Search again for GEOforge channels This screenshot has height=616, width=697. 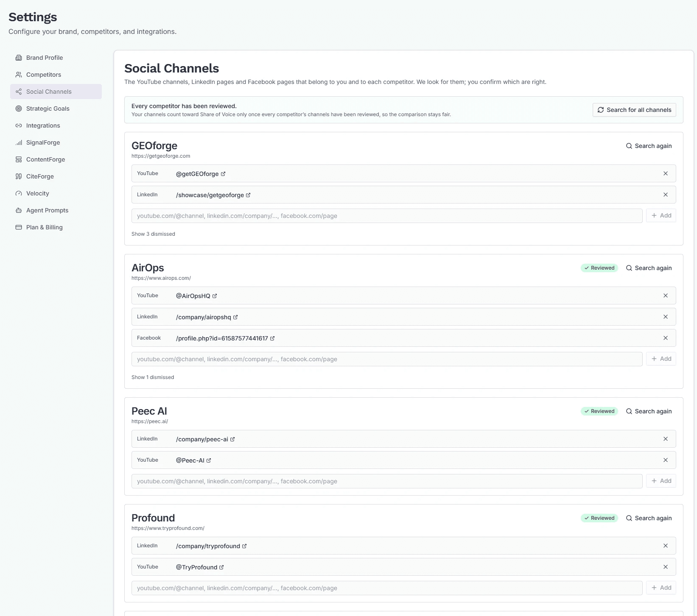[x=649, y=146]
